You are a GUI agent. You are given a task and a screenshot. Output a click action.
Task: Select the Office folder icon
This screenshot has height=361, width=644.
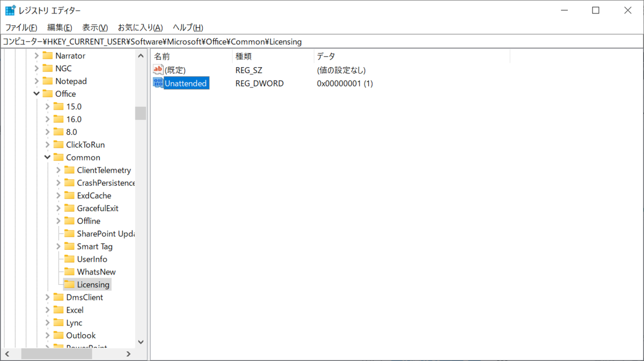tap(47, 94)
